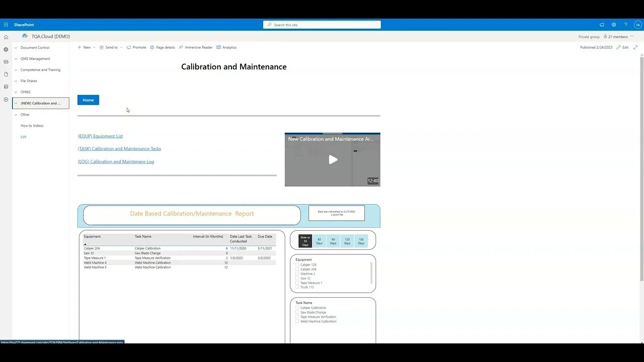This screenshot has width=644, height=362.
Task: Check the Saw Blade Change task filter
Action: pyautogui.click(x=297, y=312)
